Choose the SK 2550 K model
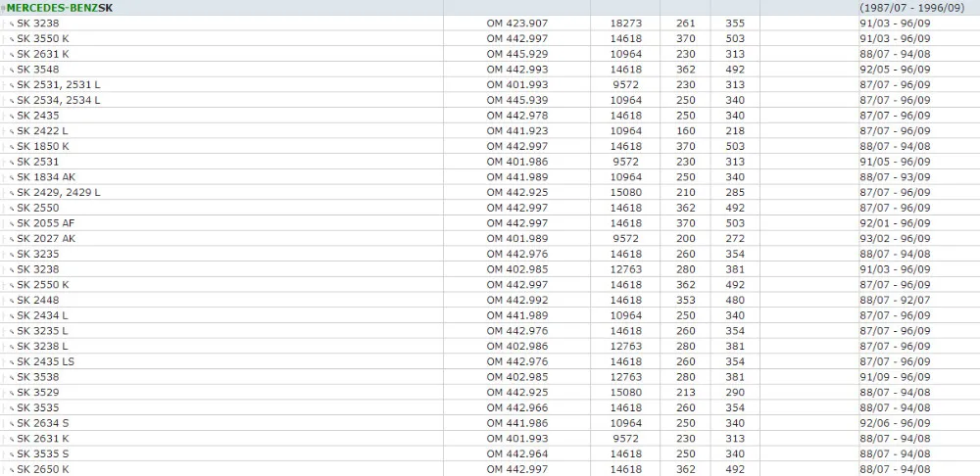The image size is (980, 476). (43, 285)
